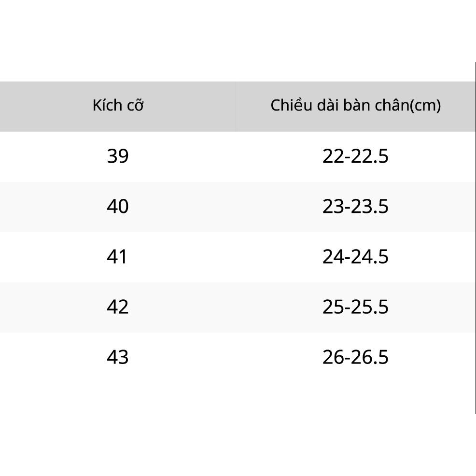Click the 26-26.5 foot length value
The image size is (476, 476).
355,357
